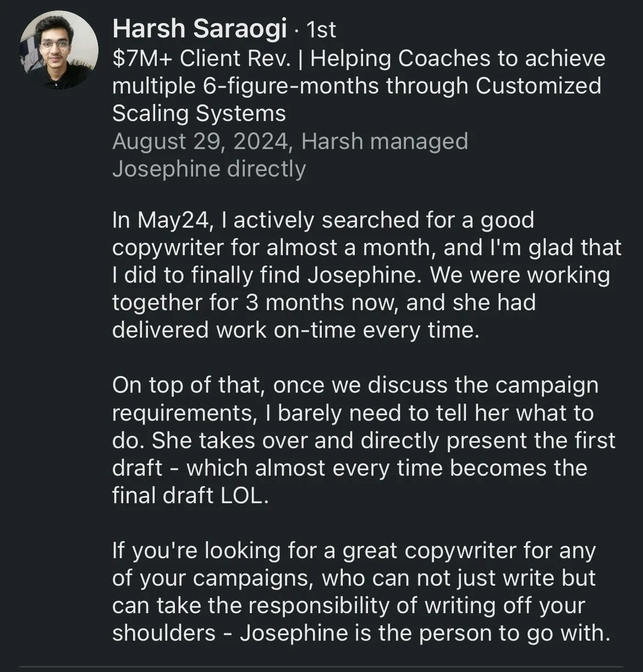This screenshot has width=643, height=672.
Task: Select the "together for 3 months now" line
Action: coord(324,302)
